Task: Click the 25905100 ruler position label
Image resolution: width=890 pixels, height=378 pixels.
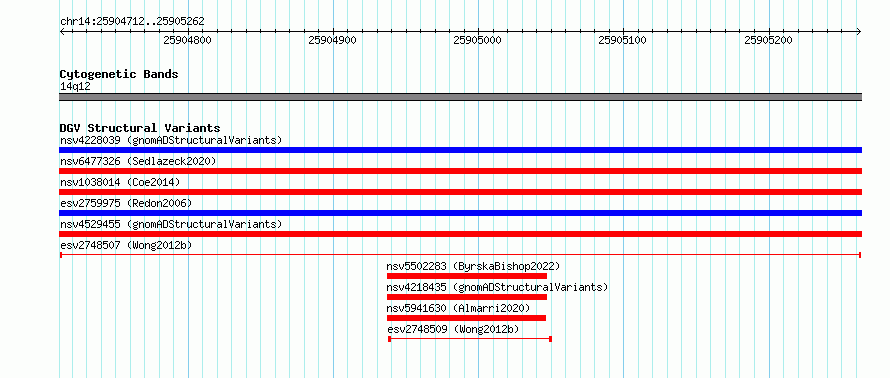Action: (623, 41)
